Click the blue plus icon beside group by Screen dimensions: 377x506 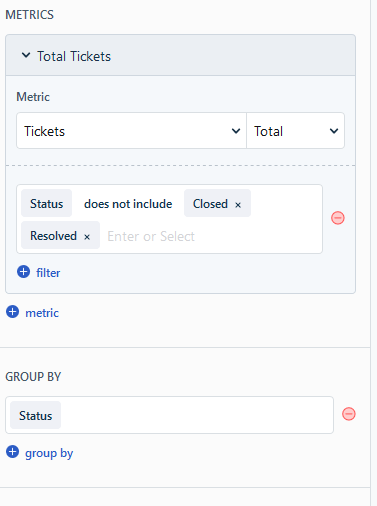coord(13,452)
